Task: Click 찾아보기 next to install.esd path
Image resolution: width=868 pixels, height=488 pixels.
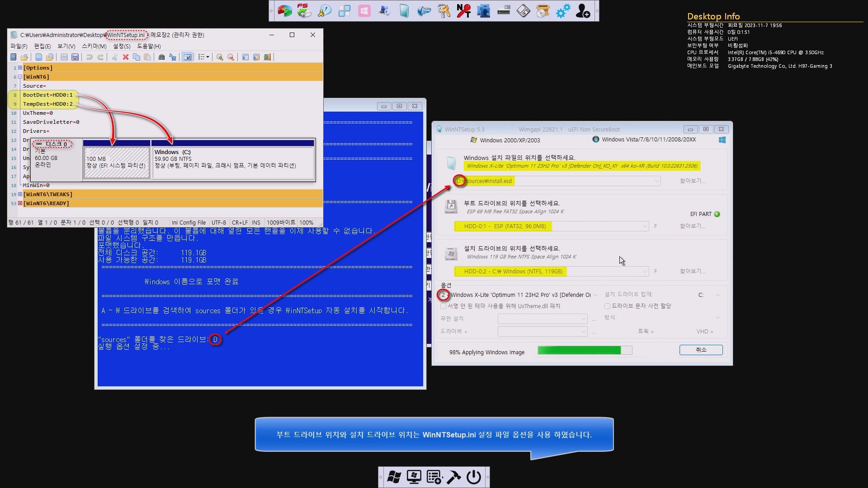Action: coord(692,181)
